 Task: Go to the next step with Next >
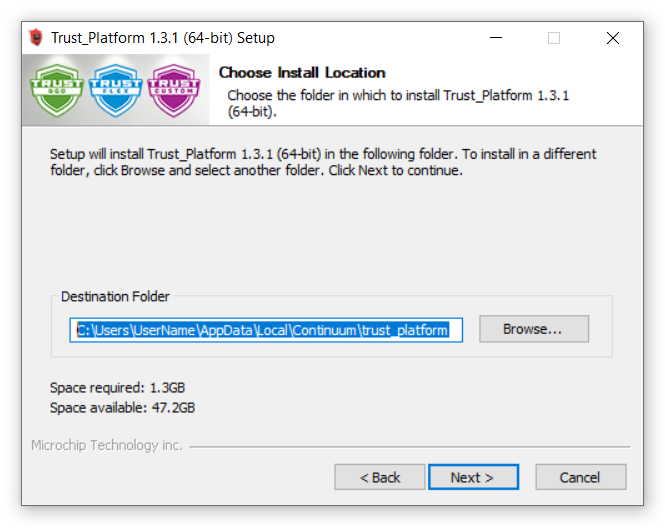click(473, 477)
